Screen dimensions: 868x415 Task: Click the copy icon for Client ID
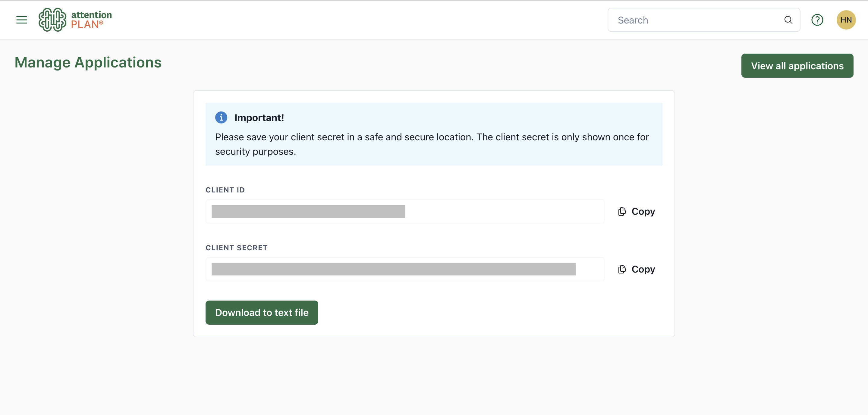coord(622,211)
